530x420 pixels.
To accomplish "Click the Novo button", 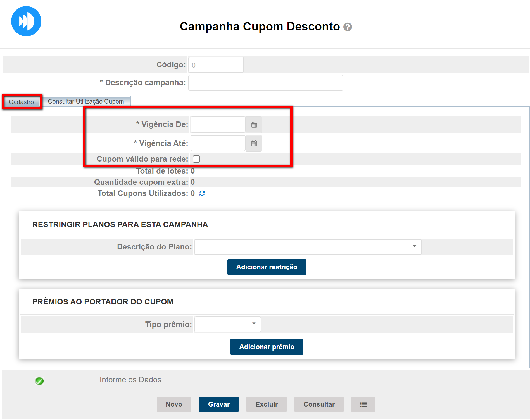I will (x=174, y=404).
